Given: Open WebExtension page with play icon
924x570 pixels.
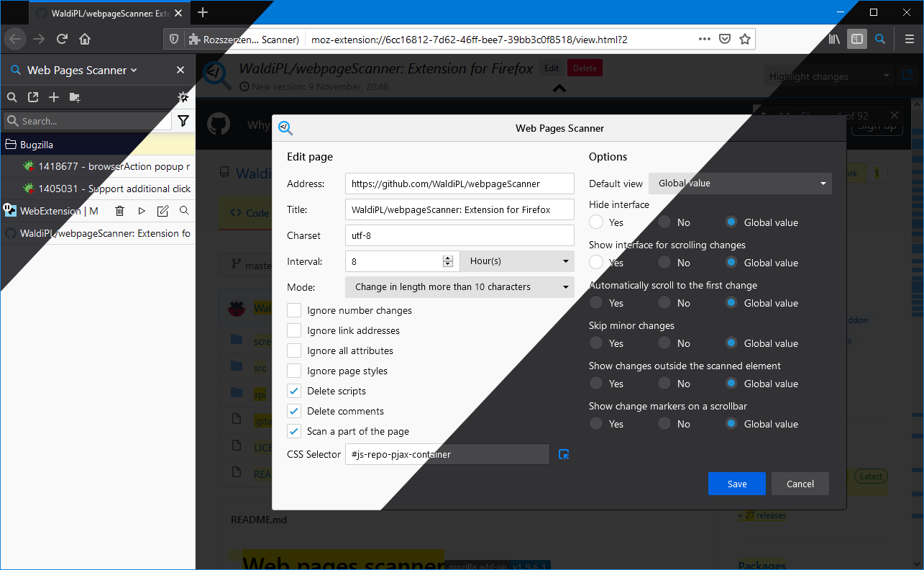Looking at the screenshot, I should pyautogui.click(x=142, y=211).
